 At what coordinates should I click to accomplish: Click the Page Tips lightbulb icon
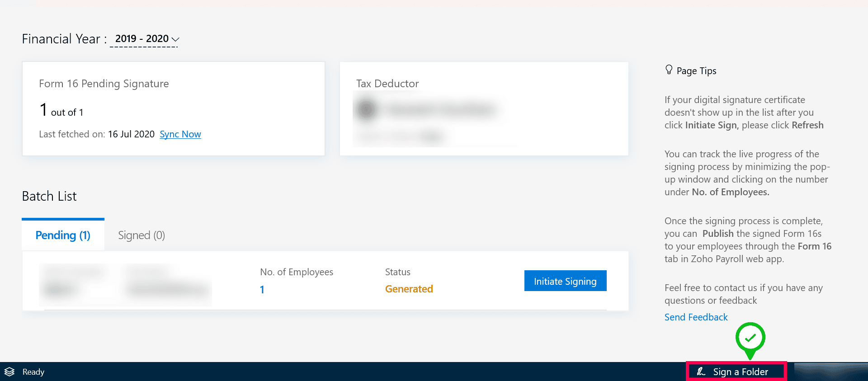669,70
